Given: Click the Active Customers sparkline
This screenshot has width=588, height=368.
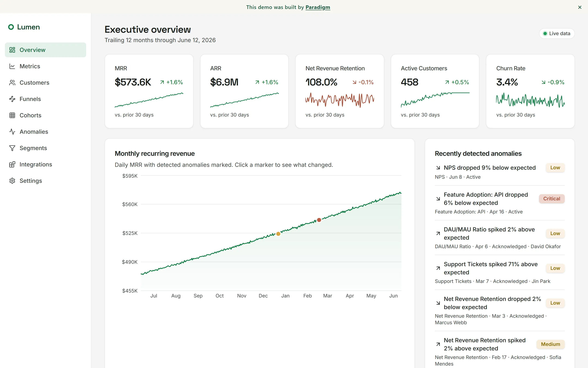Looking at the screenshot, I should pos(435,100).
